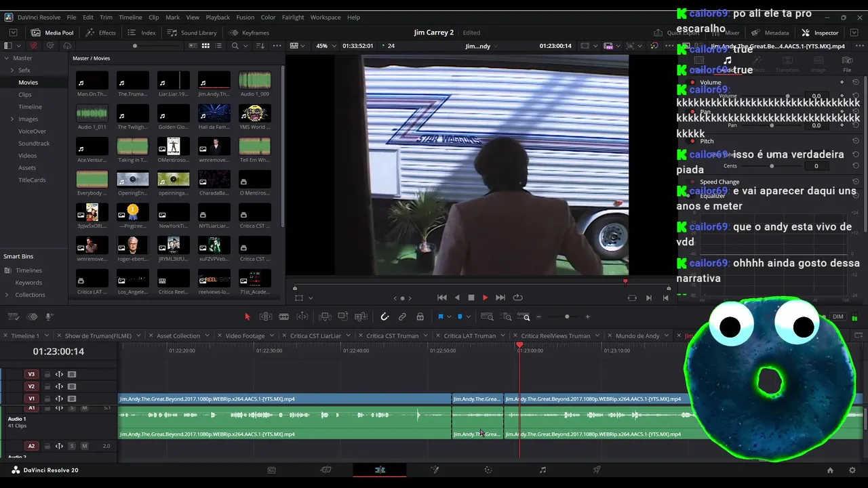
Task: Adjust the Media Pool thumbnail size slider
Action: [x=135, y=46]
